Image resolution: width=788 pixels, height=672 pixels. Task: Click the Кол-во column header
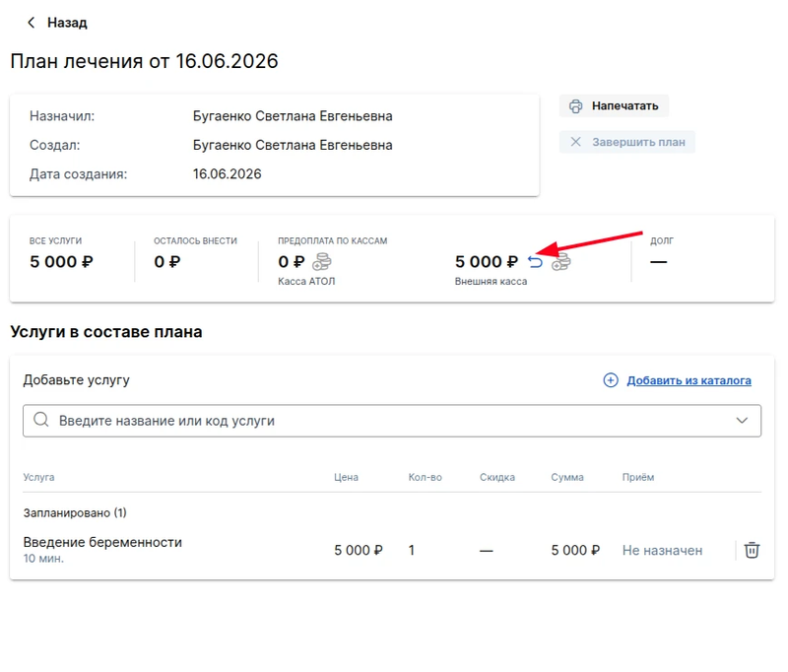click(426, 477)
